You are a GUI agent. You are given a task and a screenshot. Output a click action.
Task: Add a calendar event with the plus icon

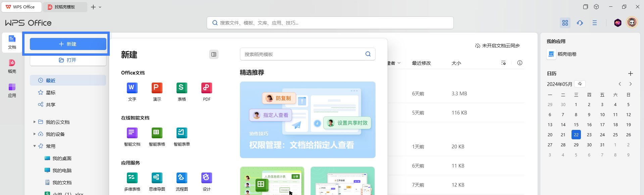pos(631,74)
